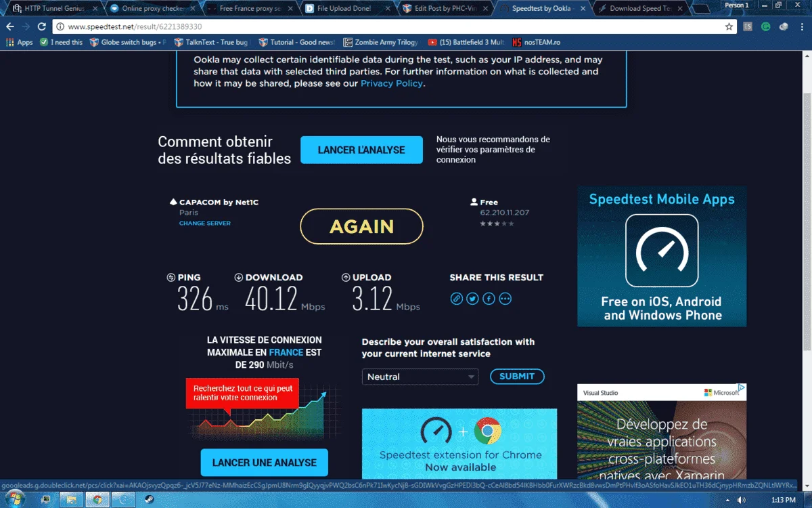812x508 pixels.
Task: Click LANCER UNE ANALYSE button
Action: [264, 463]
